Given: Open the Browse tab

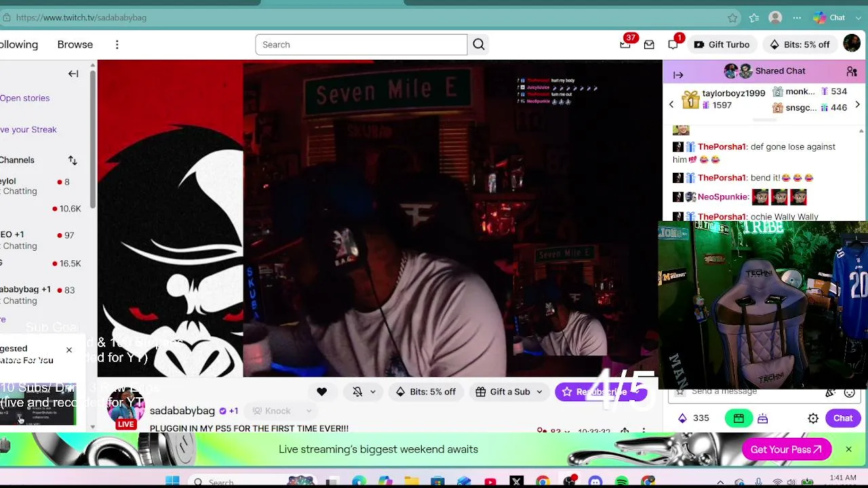Looking at the screenshot, I should [75, 45].
